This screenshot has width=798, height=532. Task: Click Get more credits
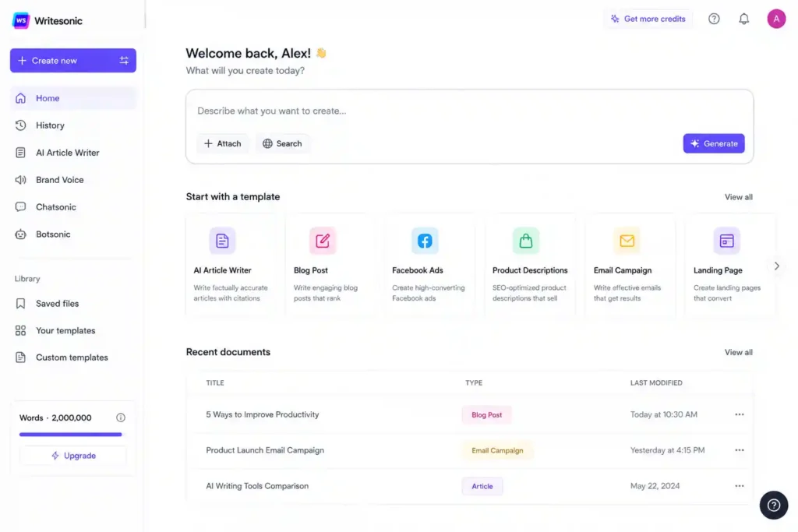tap(648, 19)
